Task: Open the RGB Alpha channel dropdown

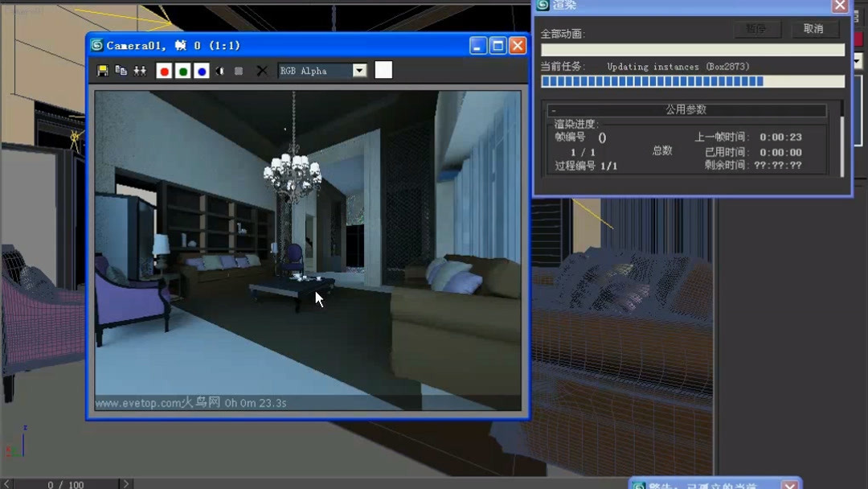Action: 360,71
